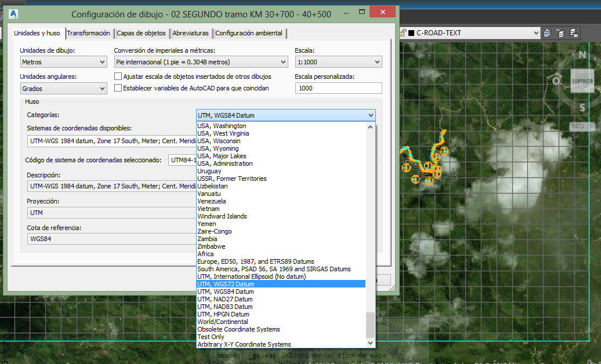The width and height of the screenshot is (601, 364).
Task: Click the padlock icon beside C-ROAD-TEXT layer
Action: click(x=403, y=34)
